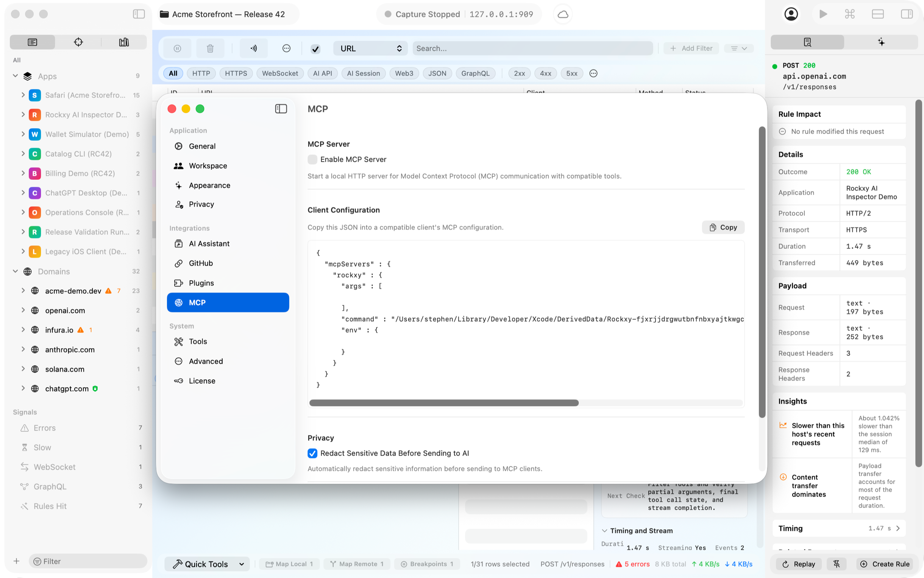
Task: Collapse the Apps tree group
Action: tap(15, 76)
